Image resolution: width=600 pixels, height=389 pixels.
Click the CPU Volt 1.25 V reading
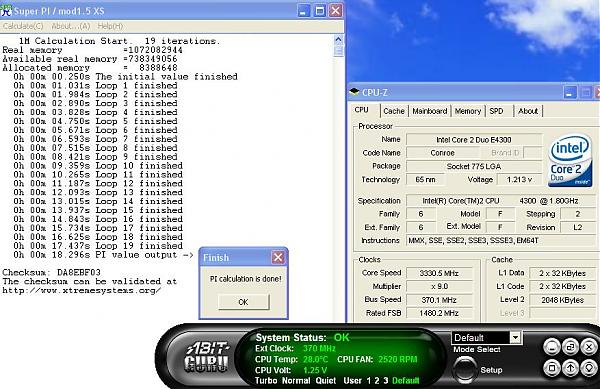(291, 370)
